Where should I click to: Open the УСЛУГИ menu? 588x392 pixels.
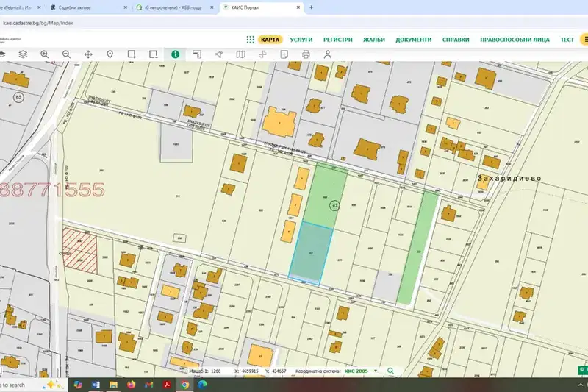pos(301,40)
